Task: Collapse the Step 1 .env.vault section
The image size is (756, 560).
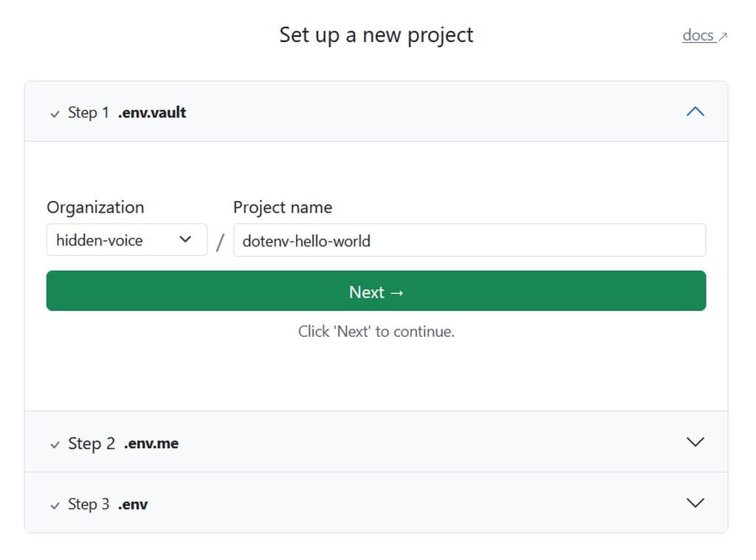Action: click(695, 111)
